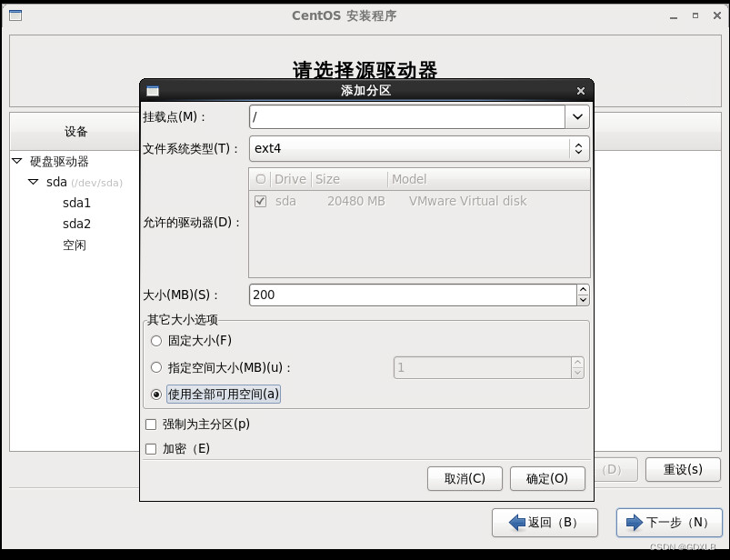
Task: Click the 重设 reset button
Action: [x=683, y=470]
